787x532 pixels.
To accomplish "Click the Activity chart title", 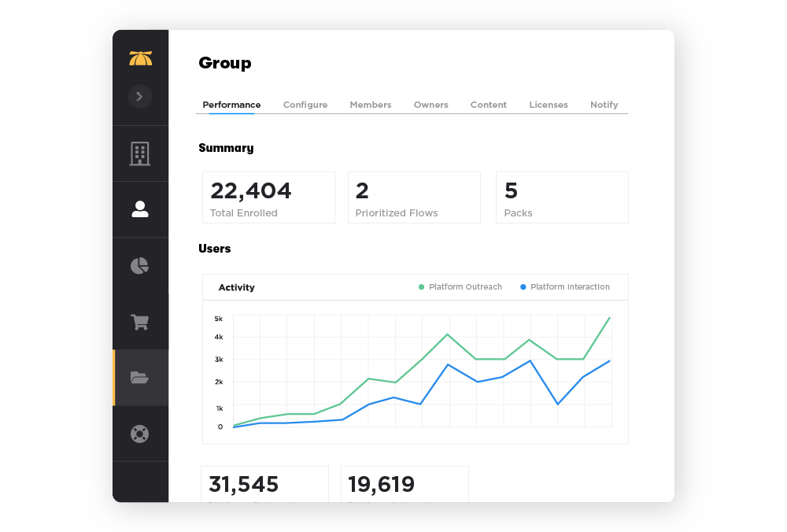I will (236, 287).
